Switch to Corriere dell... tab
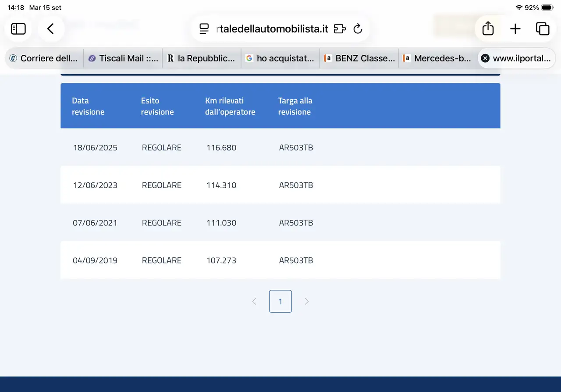Viewport: 561px width, 392px height. (44, 58)
